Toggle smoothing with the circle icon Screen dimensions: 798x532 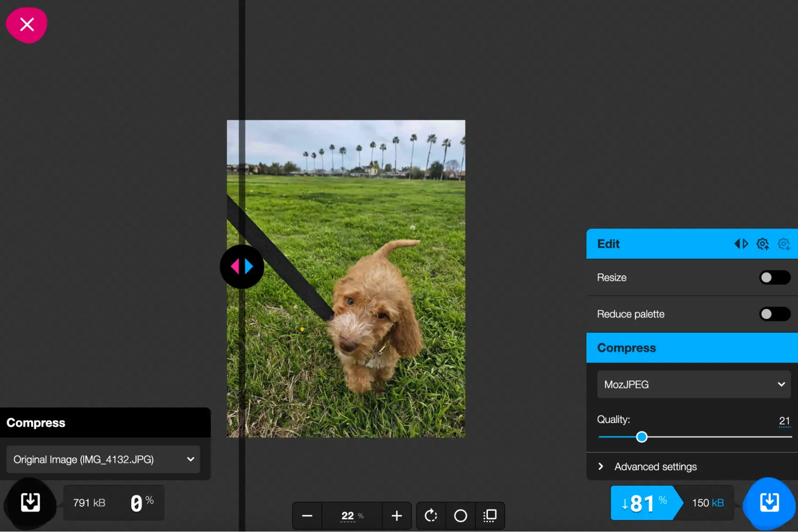460,516
